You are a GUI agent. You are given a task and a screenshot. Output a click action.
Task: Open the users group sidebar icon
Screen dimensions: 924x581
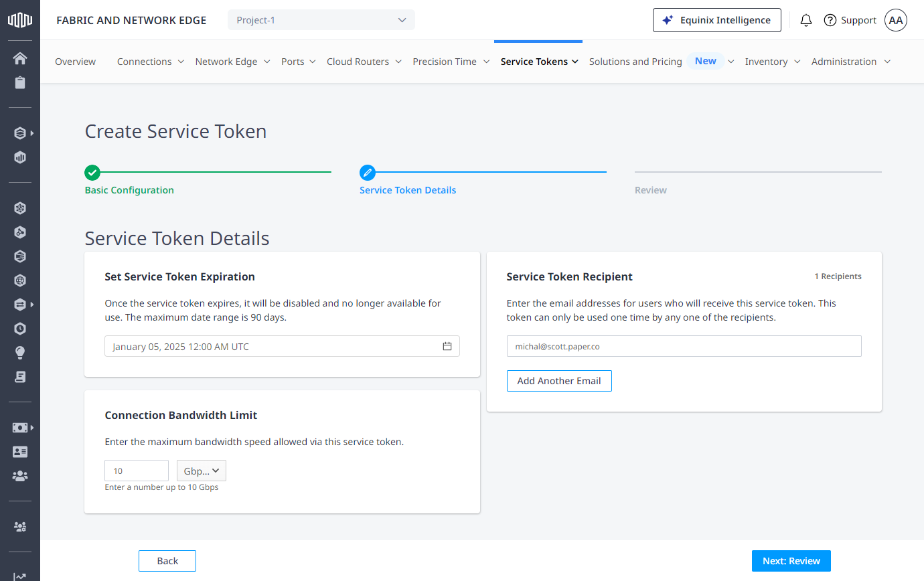20,476
